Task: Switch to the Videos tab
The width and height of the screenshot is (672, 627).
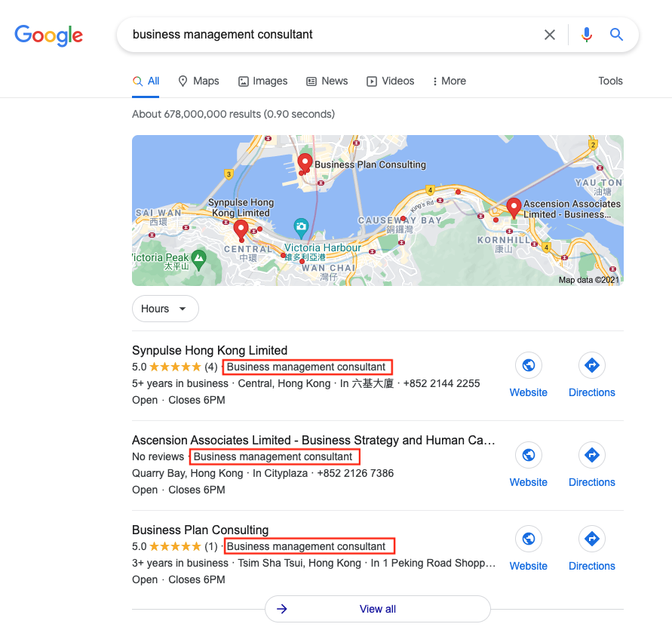Action: pyautogui.click(x=390, y=81)
